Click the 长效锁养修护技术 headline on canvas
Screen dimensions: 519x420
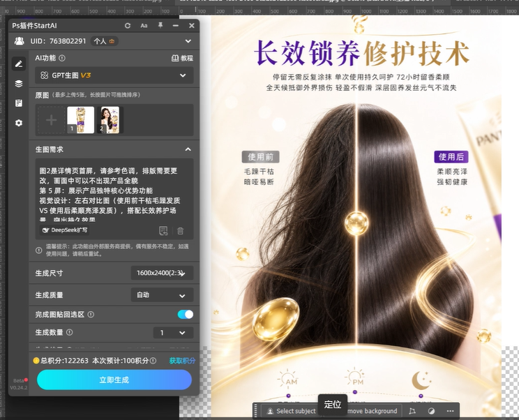coord(362,53)
